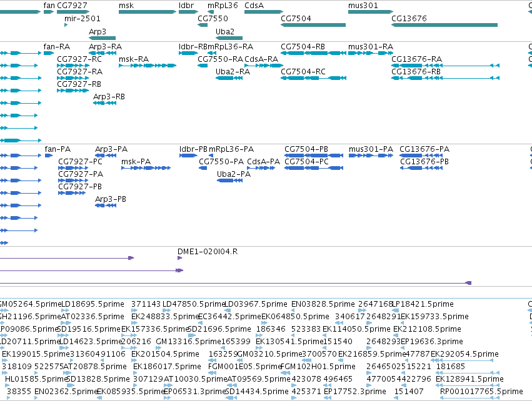Click the CG7504-RB transcript label

point(303,47)
